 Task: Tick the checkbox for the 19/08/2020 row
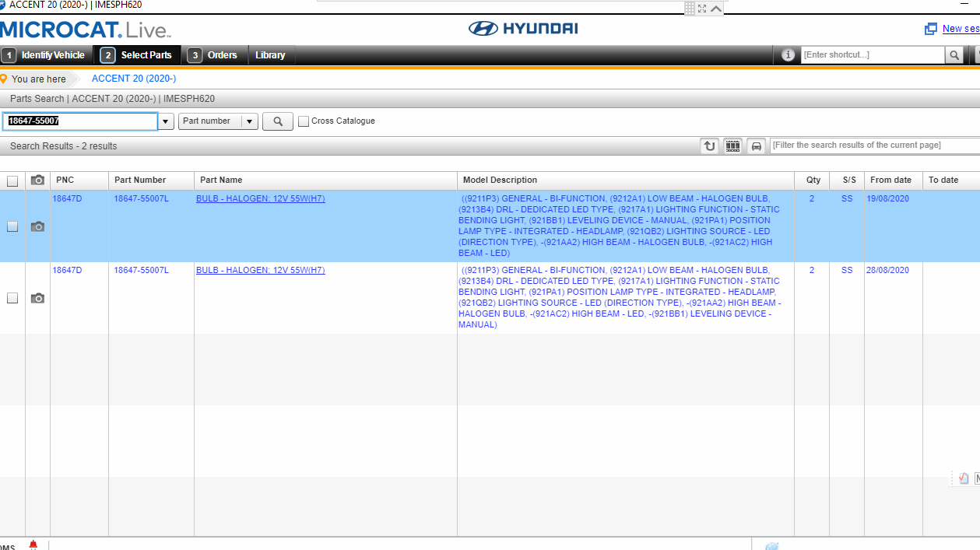12,226
